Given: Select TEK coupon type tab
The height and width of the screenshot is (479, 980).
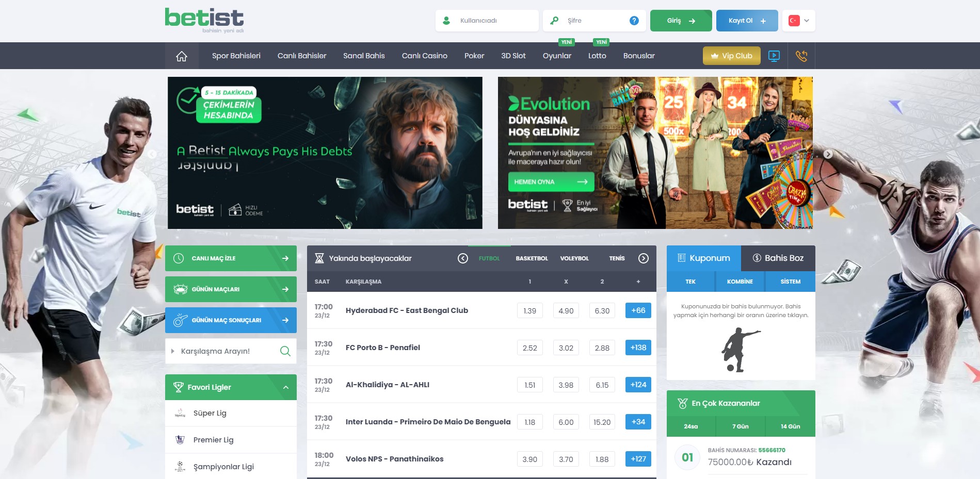Looking at the screenshot, I should (x=690, y=282).
